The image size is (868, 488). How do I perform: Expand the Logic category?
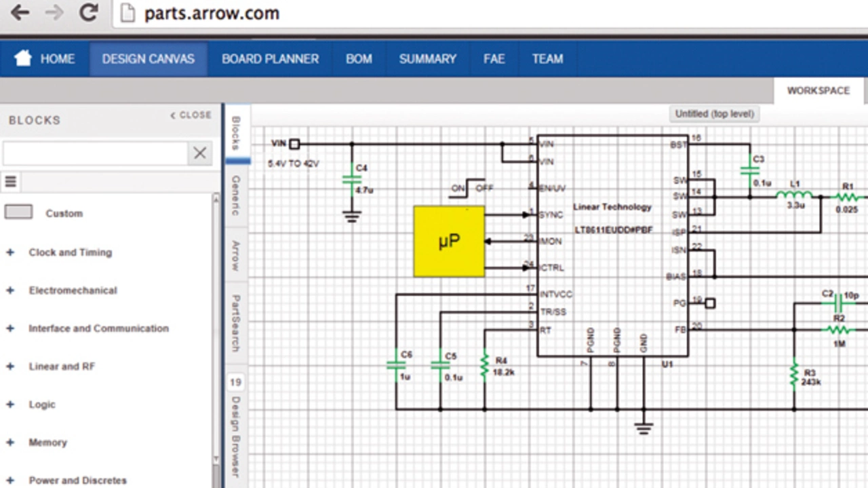click(x=10, y=405)
